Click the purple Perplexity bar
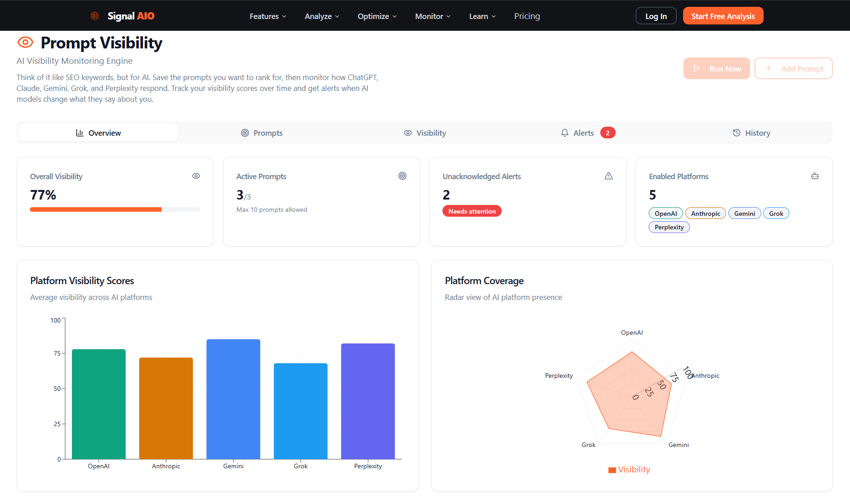Screen dimensions: 850x504 [368, 401]
